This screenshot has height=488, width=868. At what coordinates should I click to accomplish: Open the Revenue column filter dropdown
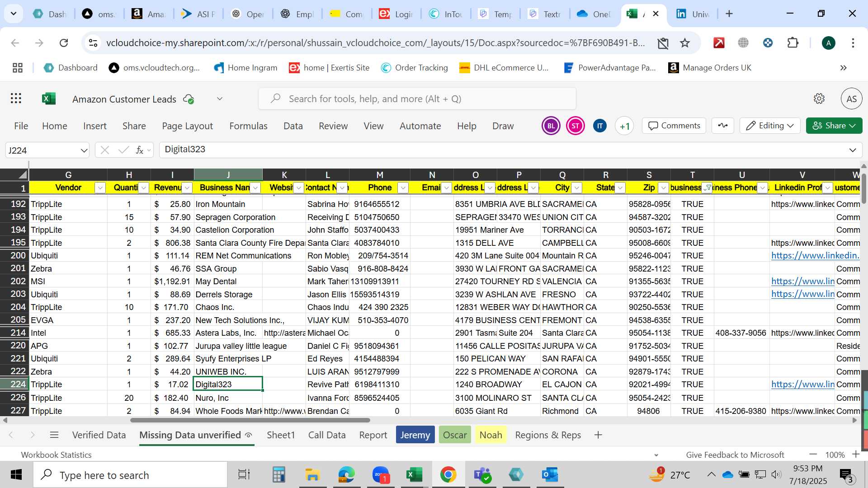[x=187, y=188]
